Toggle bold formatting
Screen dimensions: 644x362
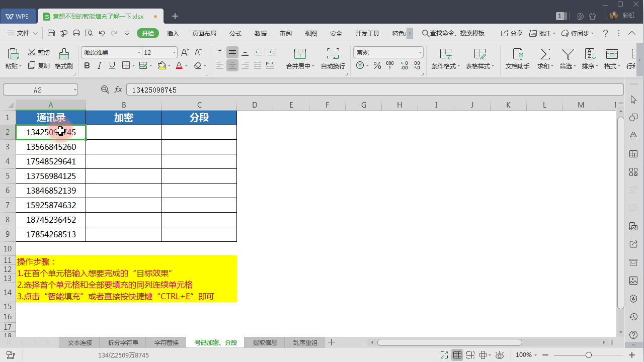(x=87, y=65)
